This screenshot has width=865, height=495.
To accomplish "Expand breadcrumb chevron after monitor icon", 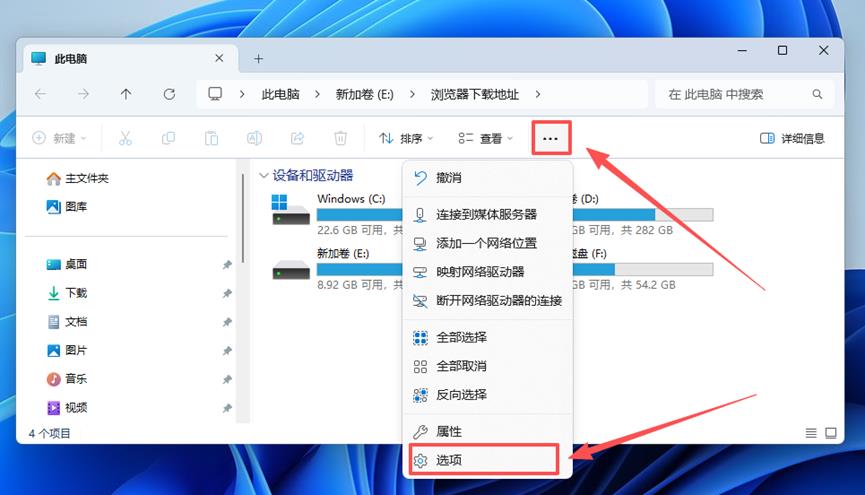I will coord(242,94).
